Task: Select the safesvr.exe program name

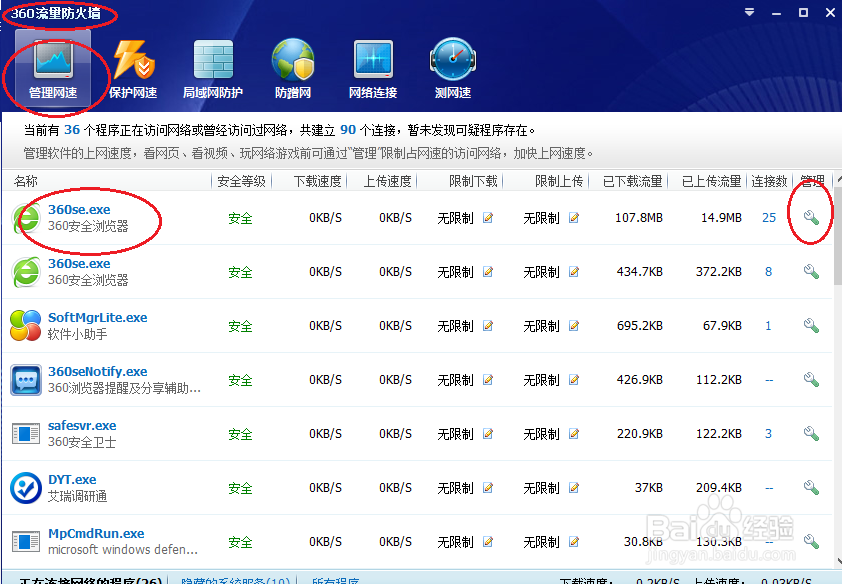Action: [82, 425]
